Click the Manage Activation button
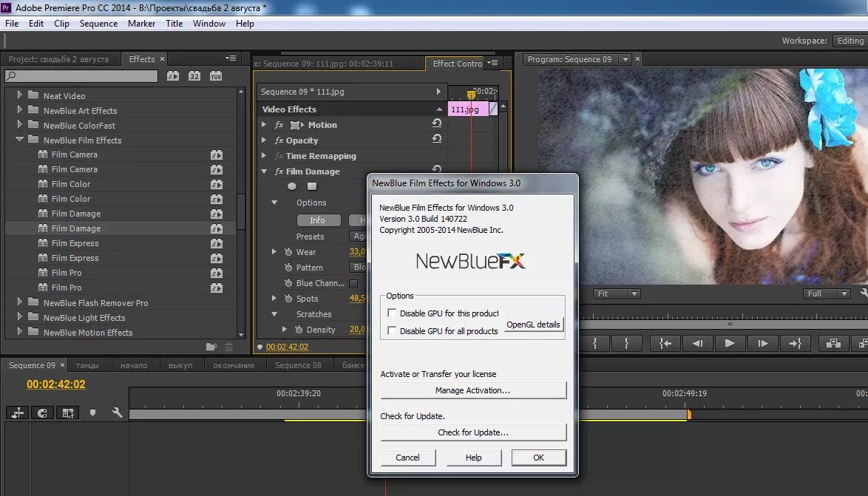868x496 pixels. [x=473, y=390]
